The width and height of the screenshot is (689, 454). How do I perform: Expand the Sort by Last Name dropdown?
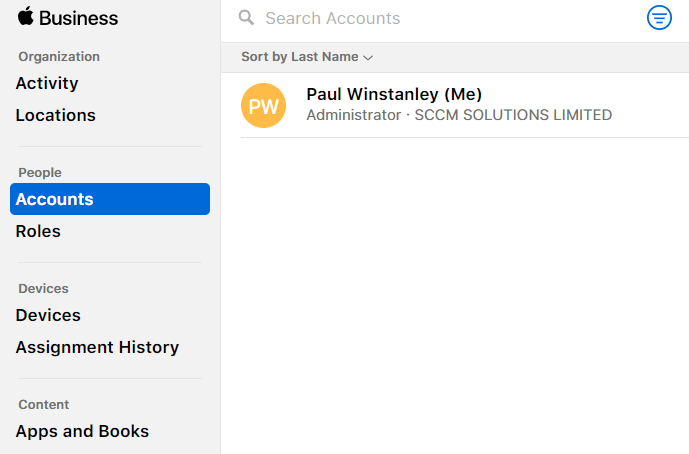306,57
